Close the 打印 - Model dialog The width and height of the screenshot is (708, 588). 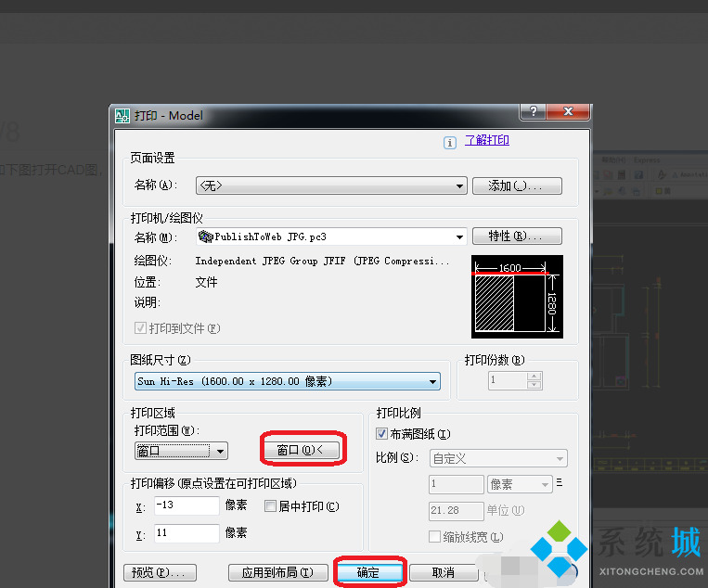[x=568, y=111]
